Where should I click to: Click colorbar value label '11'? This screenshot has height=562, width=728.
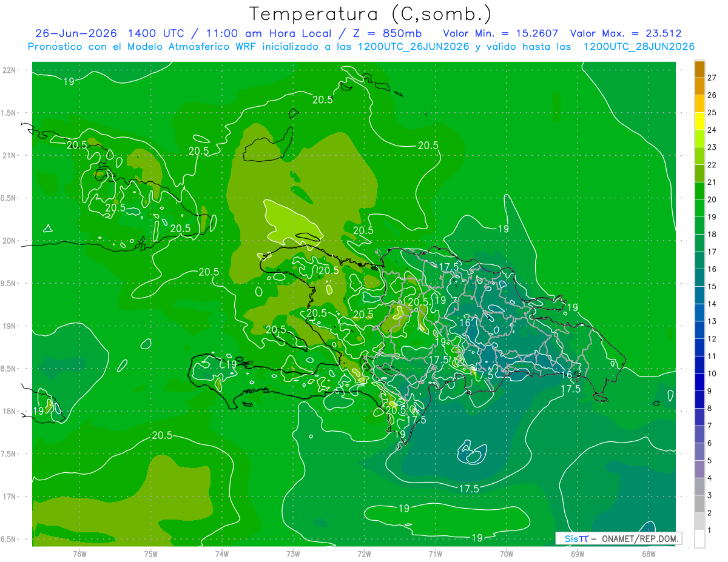pos(712,356)
